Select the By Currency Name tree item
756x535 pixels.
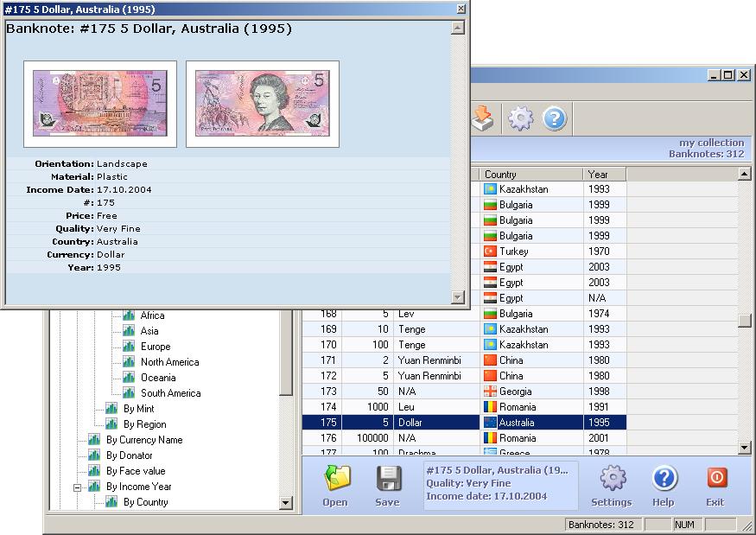(x=144, y=440)
